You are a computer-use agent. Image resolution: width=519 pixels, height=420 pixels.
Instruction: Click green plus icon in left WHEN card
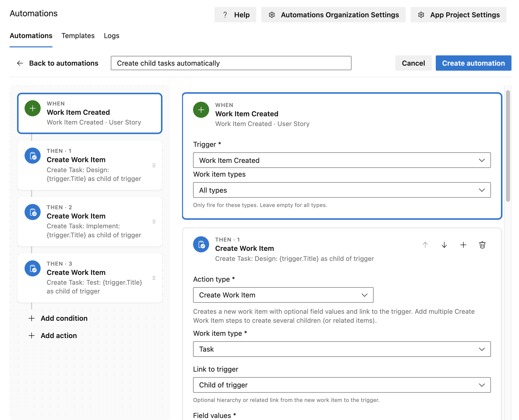click(33, 108)
